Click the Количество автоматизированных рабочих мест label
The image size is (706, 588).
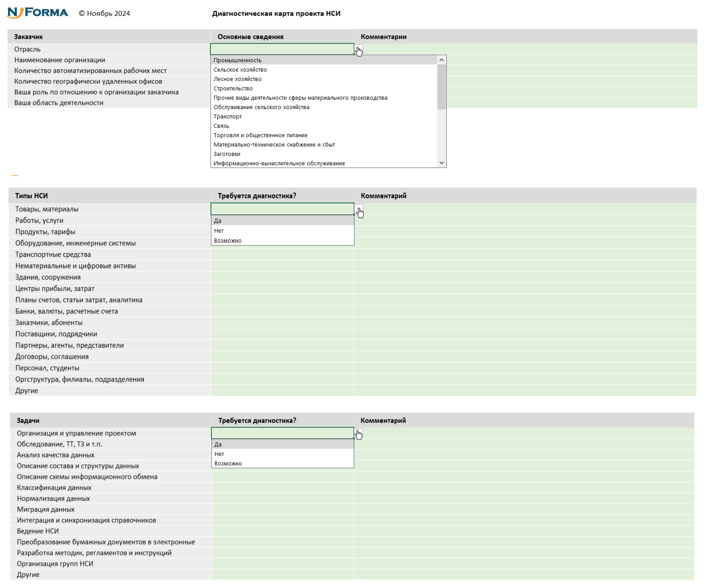coord(90,71)
